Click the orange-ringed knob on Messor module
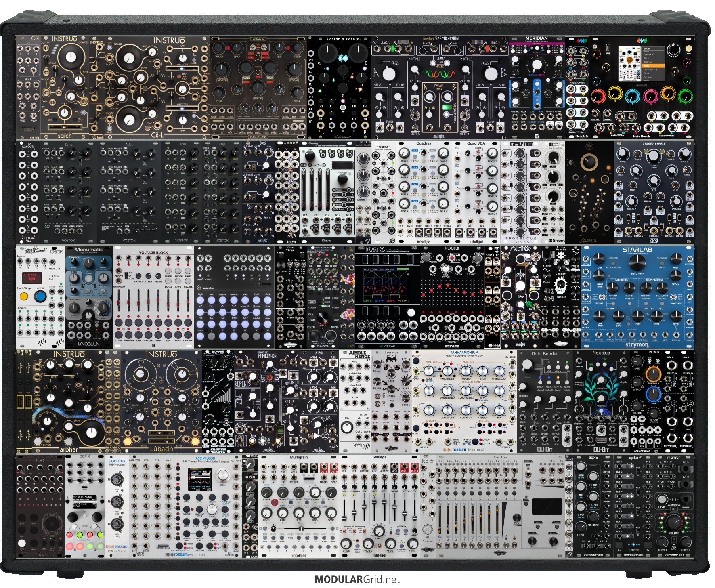Image resolution: width=715 pixels, height=588 pixels. pos(653,374)
